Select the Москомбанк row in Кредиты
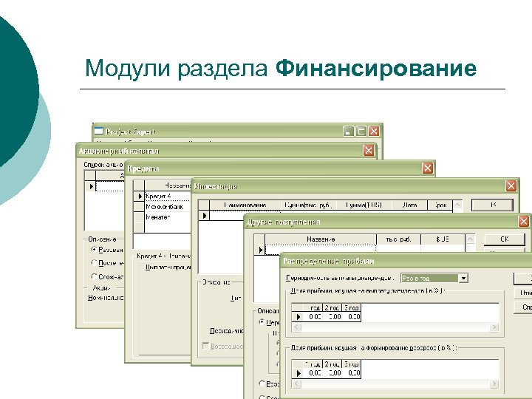 pos(168,207)
